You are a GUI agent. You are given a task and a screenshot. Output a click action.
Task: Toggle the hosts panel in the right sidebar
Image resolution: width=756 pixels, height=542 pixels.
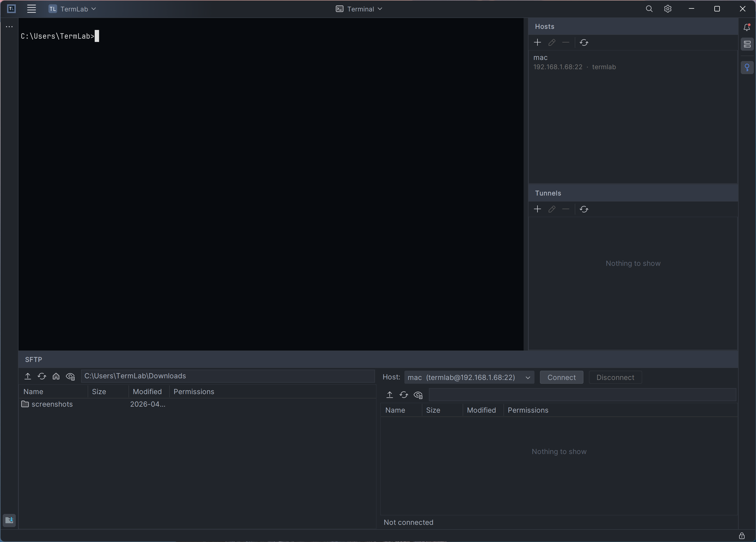tap(747, 44)
